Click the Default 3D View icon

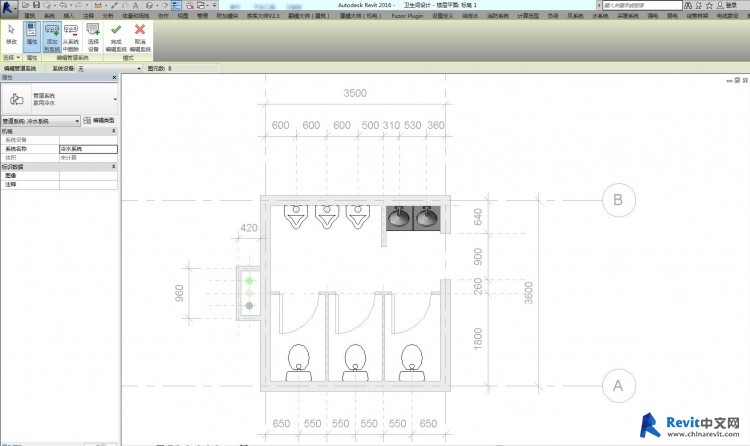(x=149, y=5)
